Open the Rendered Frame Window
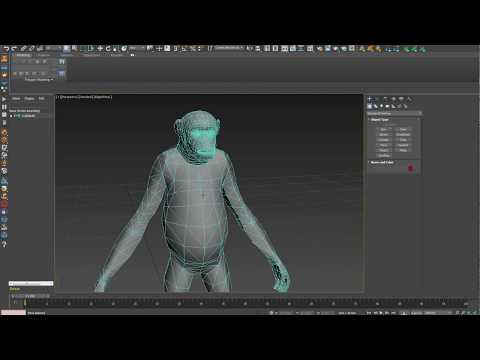The image size is (480, 360). pyautogui.click(x=328, y=49)
